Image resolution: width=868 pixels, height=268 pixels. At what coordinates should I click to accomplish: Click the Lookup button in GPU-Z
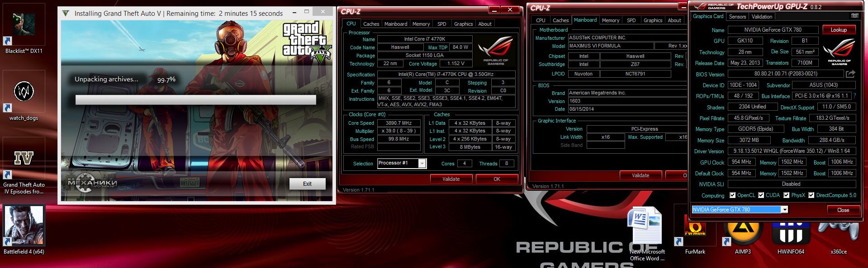pyautogui.click(x=839, y=30)
